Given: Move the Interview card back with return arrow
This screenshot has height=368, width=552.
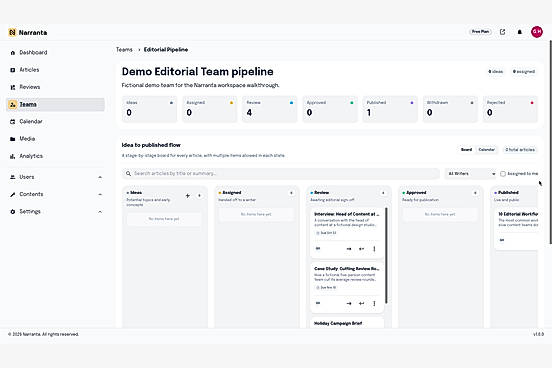Looking at the screenshot, I should coord(362,249).
